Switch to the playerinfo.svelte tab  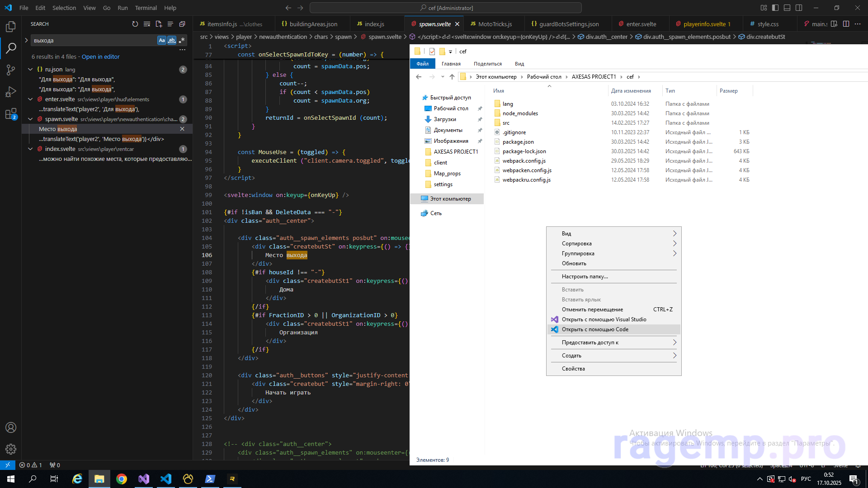click(704, 24)
